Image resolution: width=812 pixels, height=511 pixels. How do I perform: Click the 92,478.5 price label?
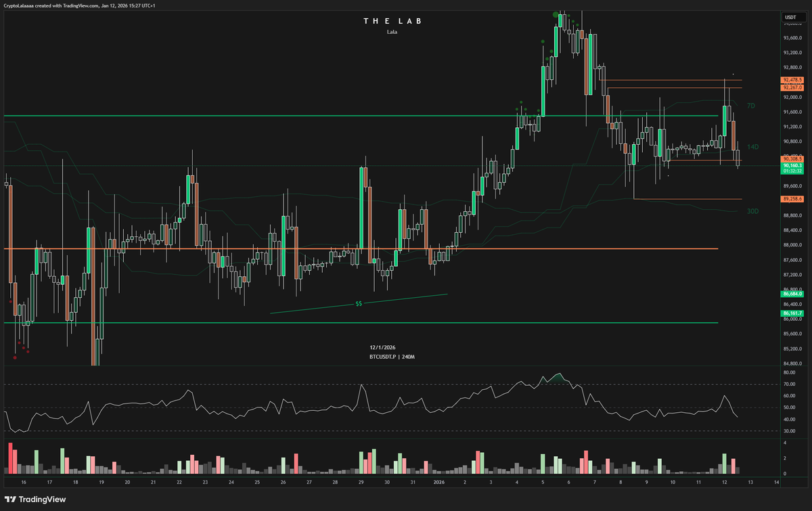pos(792,81)
